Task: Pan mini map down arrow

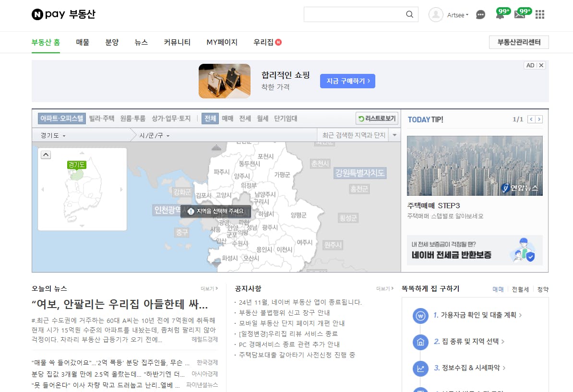Action: pos(82,226)
